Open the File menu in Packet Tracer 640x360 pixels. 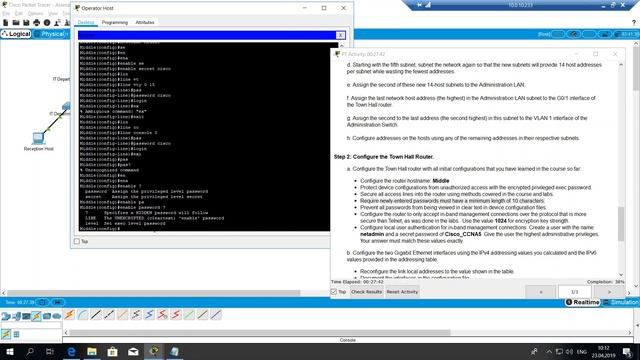click(6, 13)
